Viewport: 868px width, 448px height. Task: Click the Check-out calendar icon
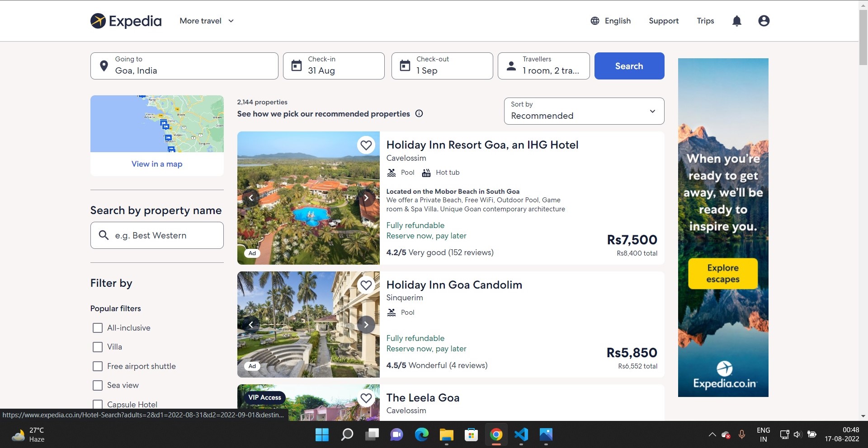tap(405, 66)
